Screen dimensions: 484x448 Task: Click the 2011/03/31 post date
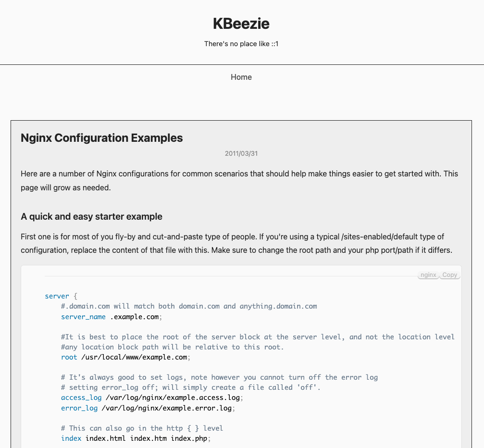coord(241,153)
